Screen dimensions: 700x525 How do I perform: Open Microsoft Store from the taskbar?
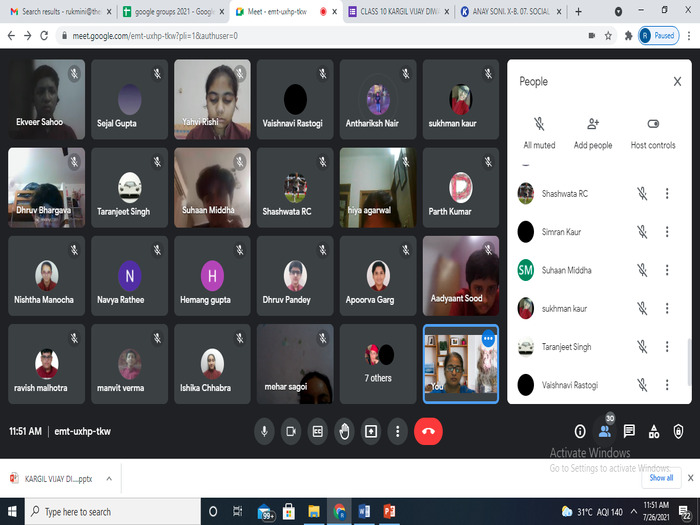[289, 512]
